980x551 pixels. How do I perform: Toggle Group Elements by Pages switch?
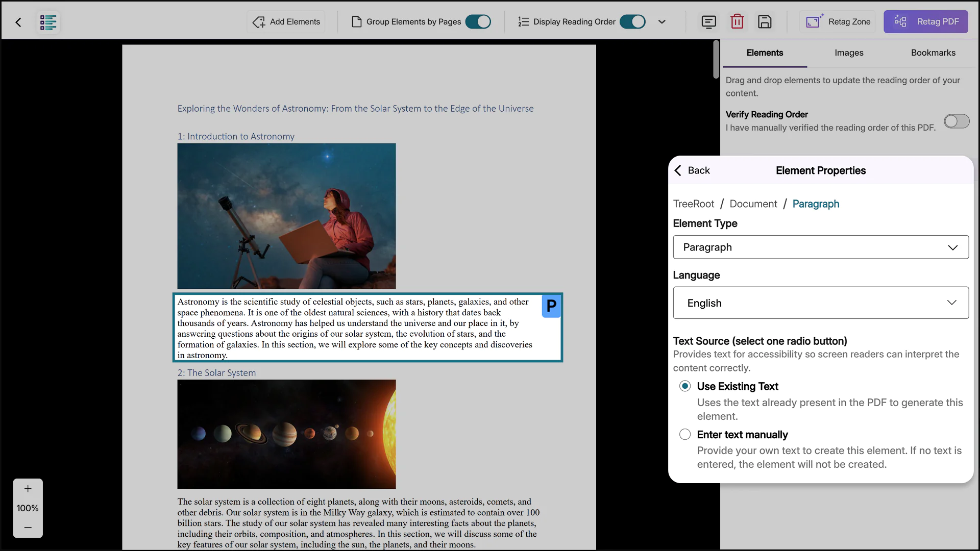478,22
